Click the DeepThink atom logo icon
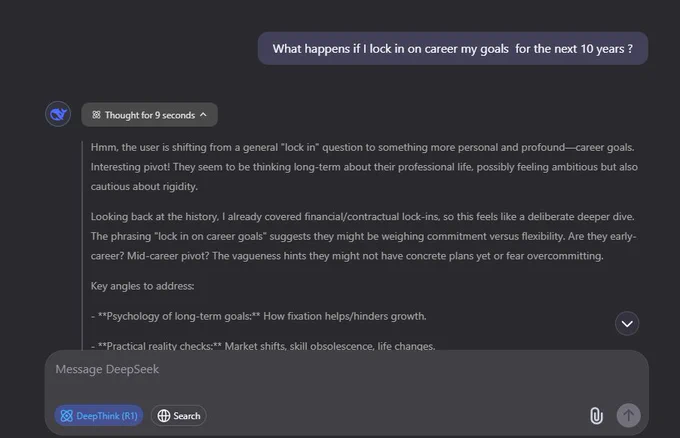This screenshot has height=438, width=680. (67, 415)
